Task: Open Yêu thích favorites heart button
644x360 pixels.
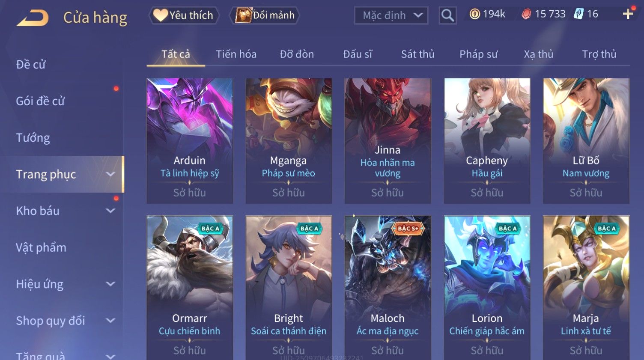Action: [184, 15]
